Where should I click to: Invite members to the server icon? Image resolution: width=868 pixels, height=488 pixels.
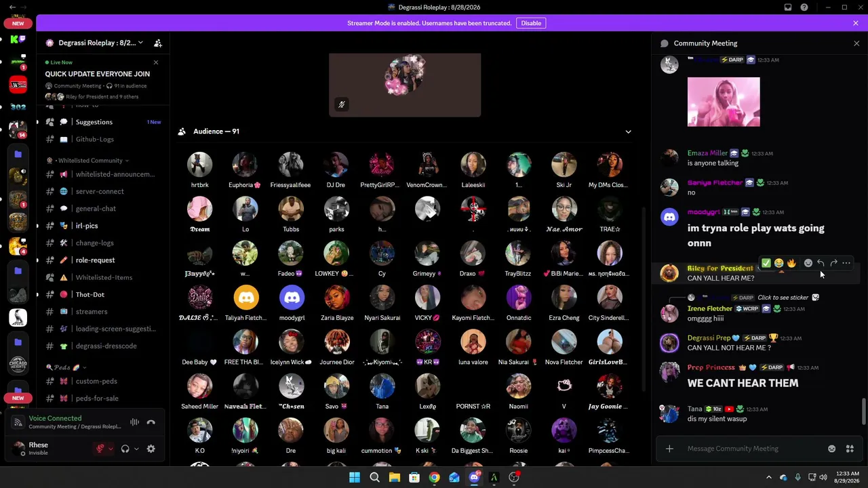point(158,43)
